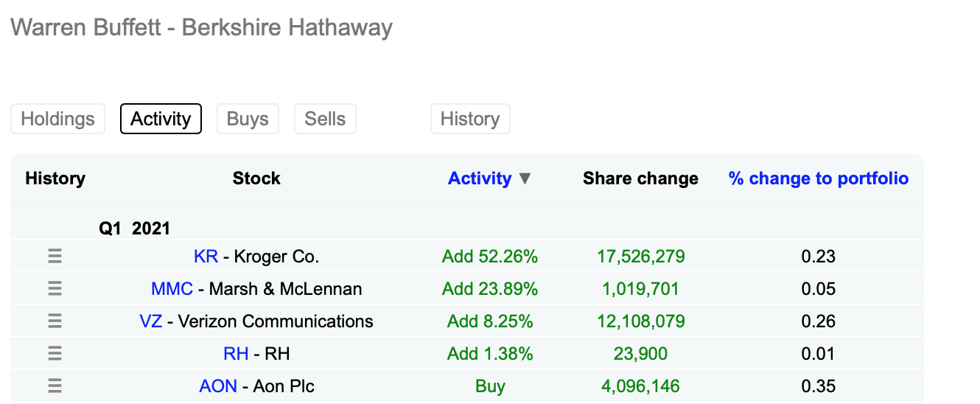Click Add 8.25% activity cell
The height and width of the screenshot is (404, 980).
click(490, 321)
